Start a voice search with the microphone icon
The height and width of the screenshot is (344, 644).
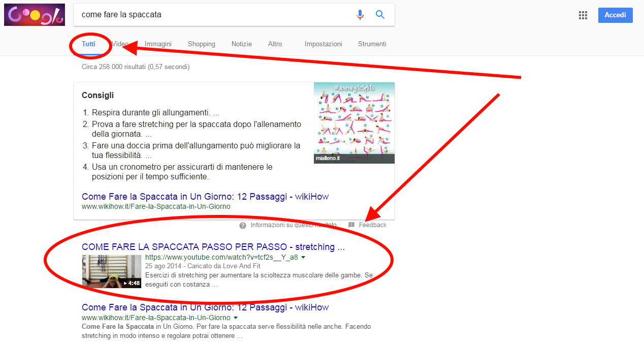(x=360, y=14)
